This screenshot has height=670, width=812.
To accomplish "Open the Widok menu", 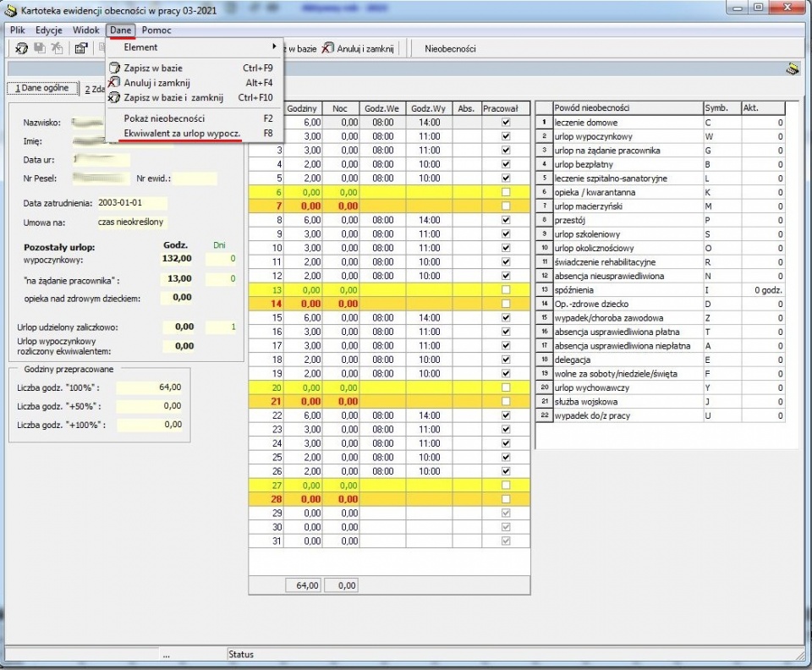I will (x=86, y=30).
